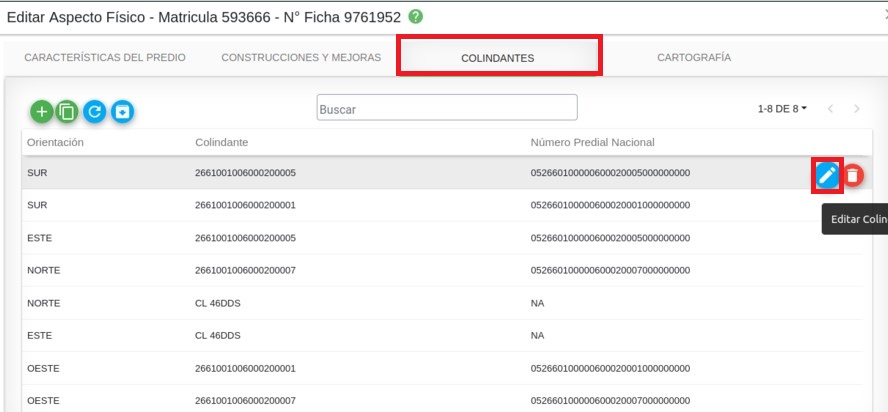The height and width of the screenshot is (412, 888).
Task: Edit the selected SUR colindante with pencil
Action: coord(827,175)
